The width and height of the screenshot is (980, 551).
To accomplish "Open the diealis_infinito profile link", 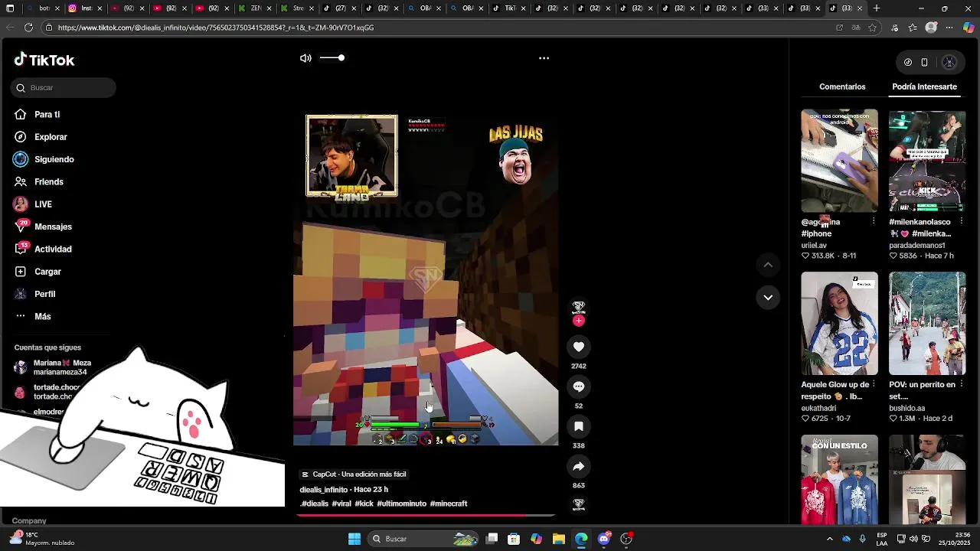I will (x=323, y=490).
